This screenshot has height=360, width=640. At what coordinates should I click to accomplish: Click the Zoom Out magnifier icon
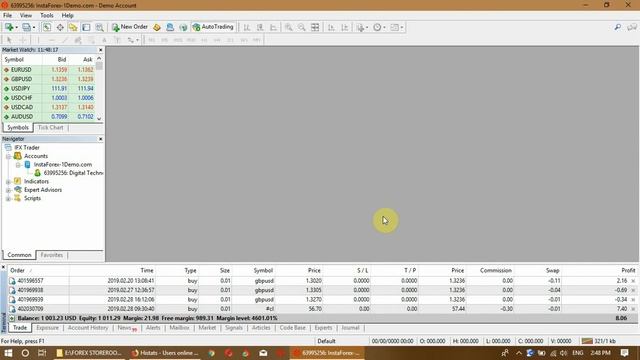pos(302,27)
